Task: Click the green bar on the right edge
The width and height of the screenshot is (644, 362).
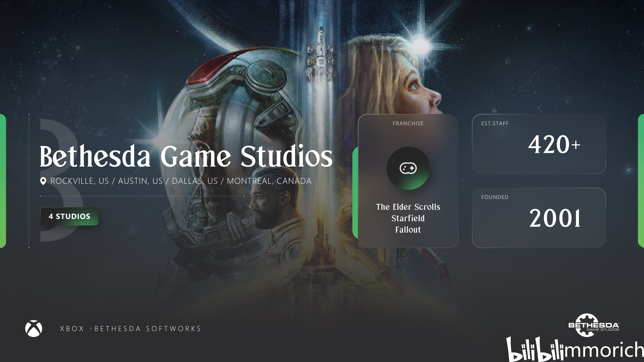Action: [x=641, y=181]
